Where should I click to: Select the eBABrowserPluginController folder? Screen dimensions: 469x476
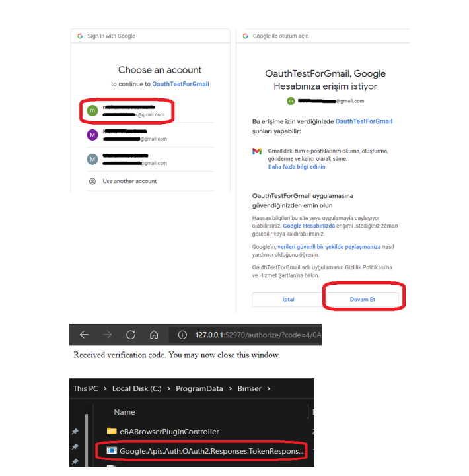162,431
